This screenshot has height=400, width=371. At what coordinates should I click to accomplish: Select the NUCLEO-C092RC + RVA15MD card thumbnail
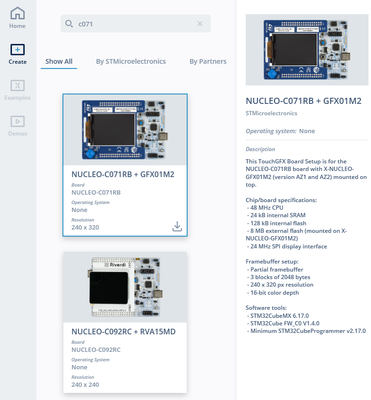125,287
